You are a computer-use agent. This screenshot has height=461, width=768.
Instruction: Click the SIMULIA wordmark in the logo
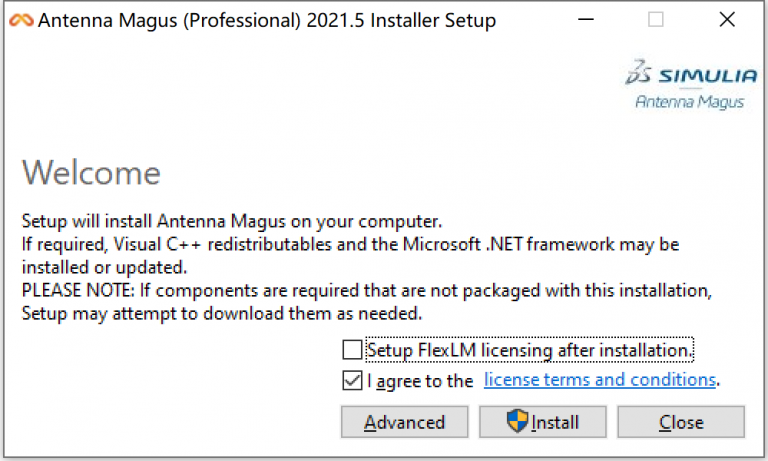700,74
